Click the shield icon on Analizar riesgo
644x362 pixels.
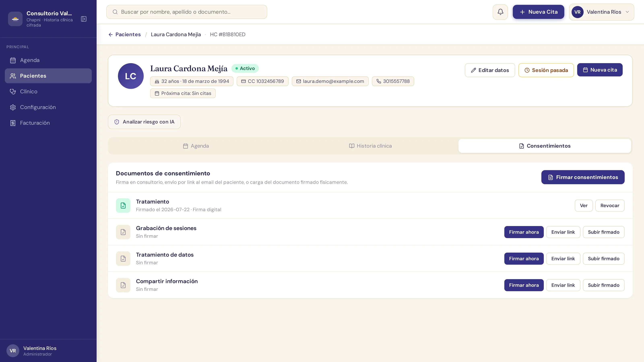[117, 122]
